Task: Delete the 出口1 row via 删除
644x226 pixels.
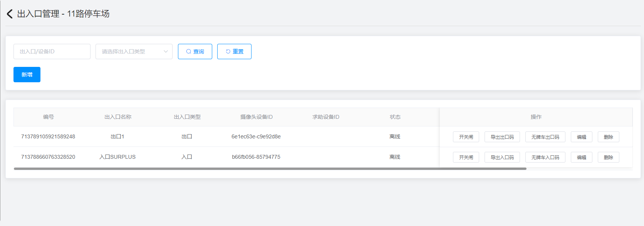Action: click(608, 137)
